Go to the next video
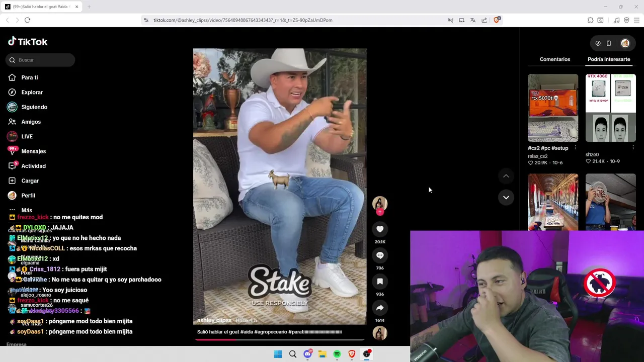 pos(506,197)
